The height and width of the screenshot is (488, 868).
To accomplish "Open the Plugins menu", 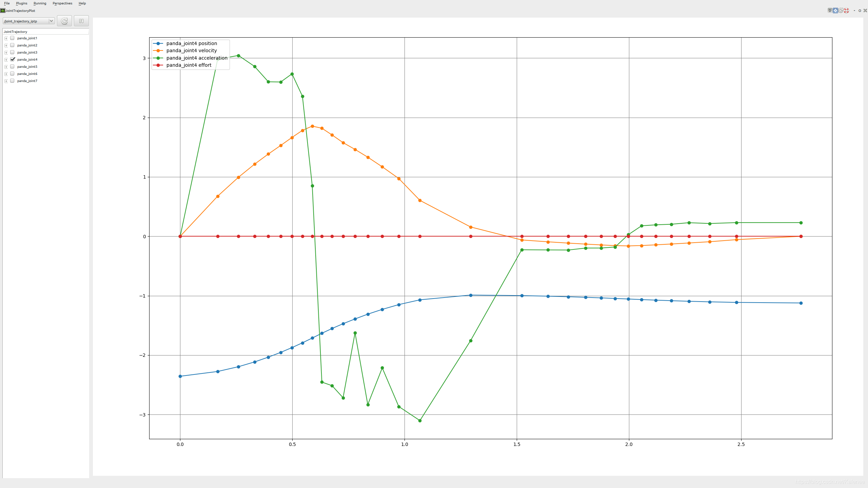I will point(22,3).
